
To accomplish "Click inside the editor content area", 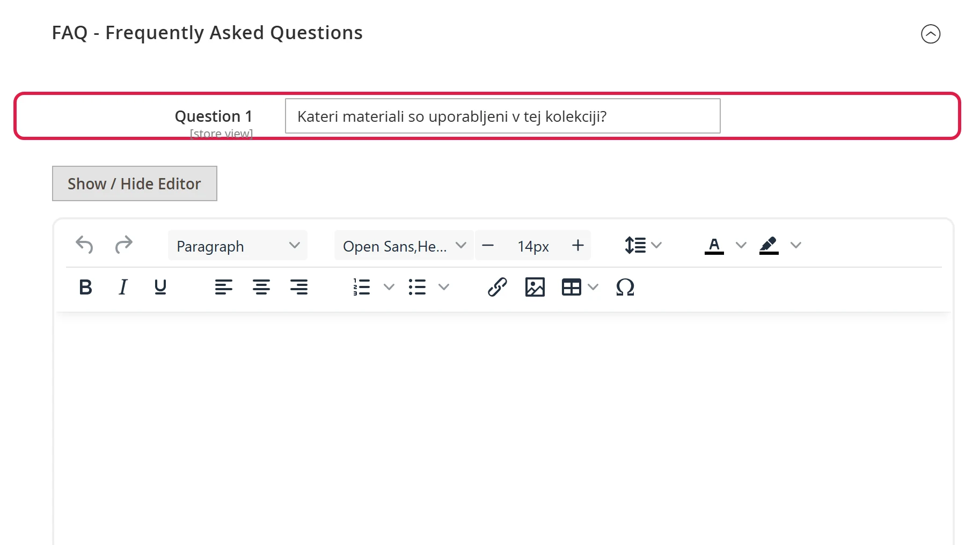I will point(503,429).
